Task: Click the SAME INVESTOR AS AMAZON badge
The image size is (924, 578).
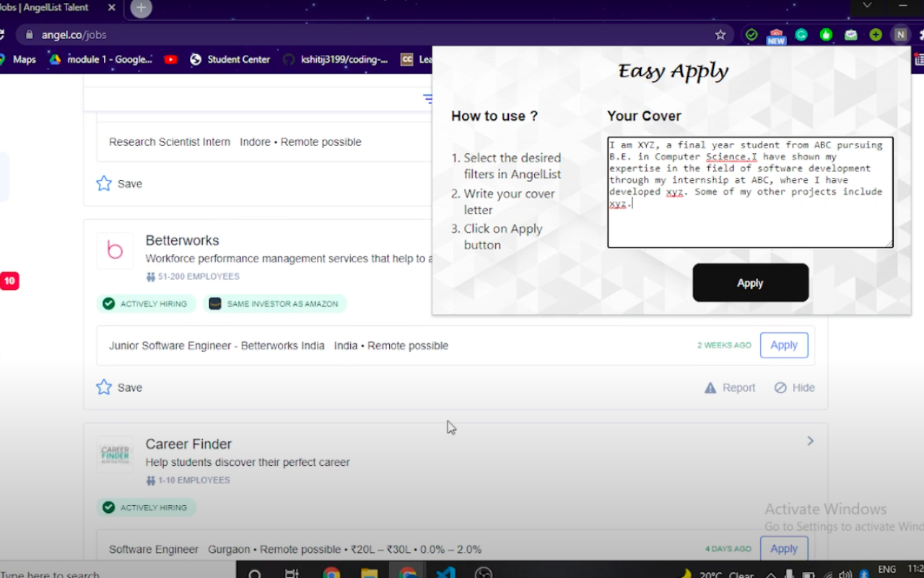Action: [275, 304]
